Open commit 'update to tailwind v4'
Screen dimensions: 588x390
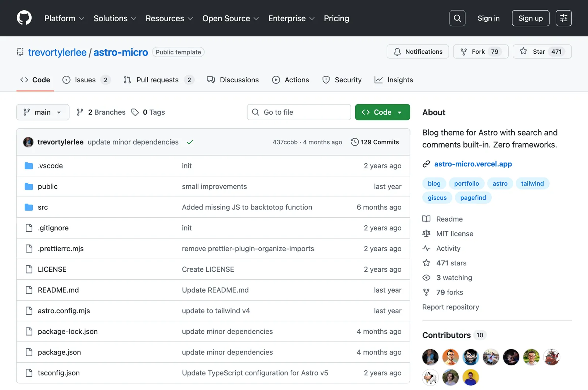pos(216,311)
